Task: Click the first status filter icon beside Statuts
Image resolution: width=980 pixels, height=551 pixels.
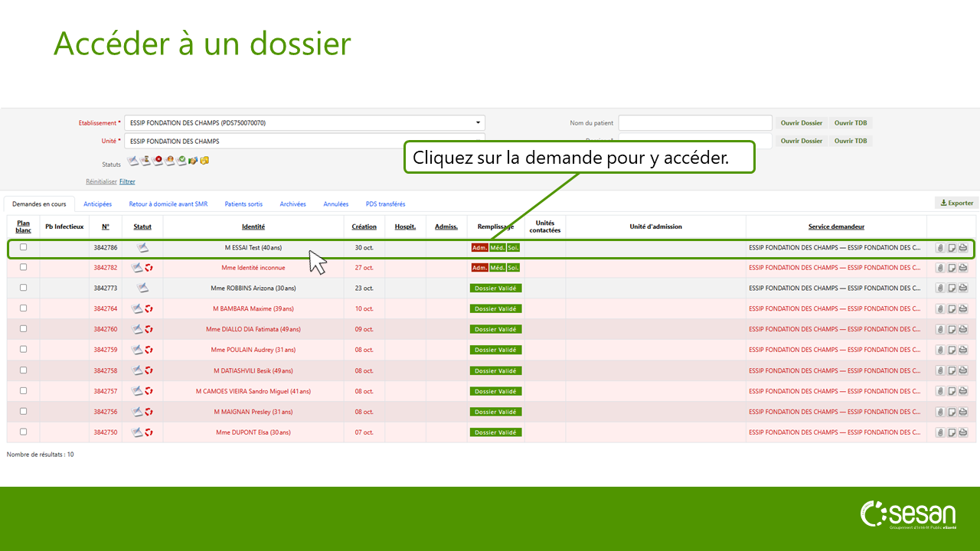Action: (133, 161)
